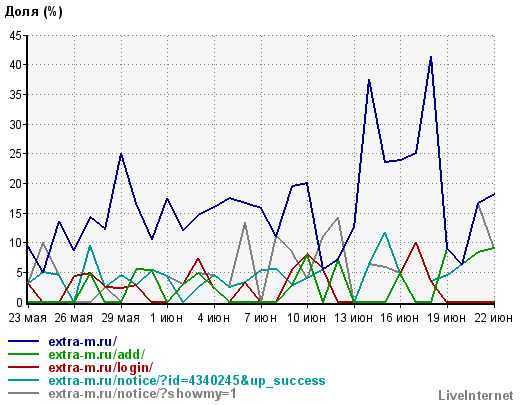Image resolution: width=520 pixels, height=405 pixels.
Task: Click the Доля (%) chart title
Action: point(34,12)
